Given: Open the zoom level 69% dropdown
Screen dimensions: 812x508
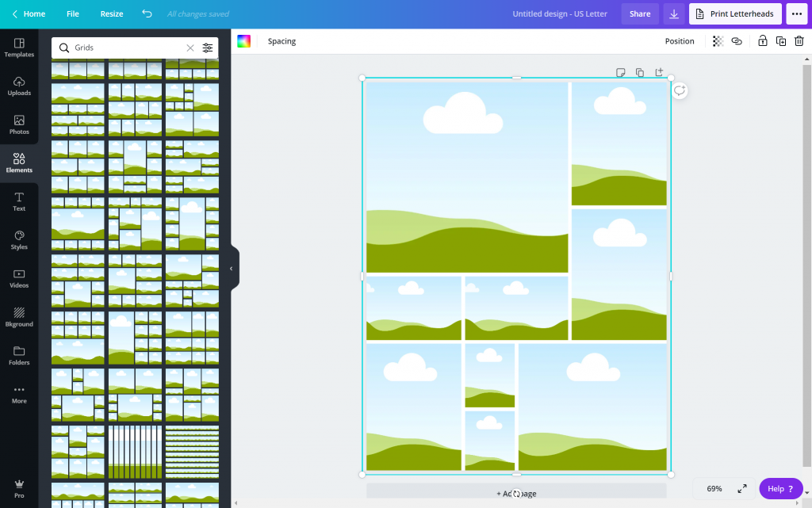Looking at the screenshot, I should [714, 488].
